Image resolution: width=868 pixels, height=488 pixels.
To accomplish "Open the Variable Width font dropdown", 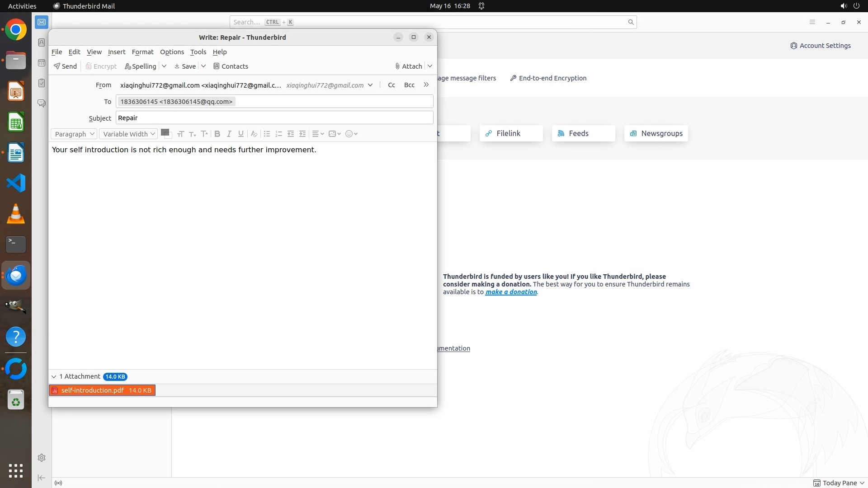I will [128, 134].
